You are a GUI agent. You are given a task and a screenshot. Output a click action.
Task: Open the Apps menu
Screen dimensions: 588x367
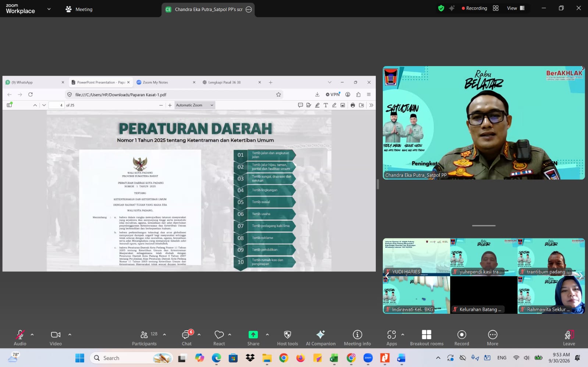[392, 338]
